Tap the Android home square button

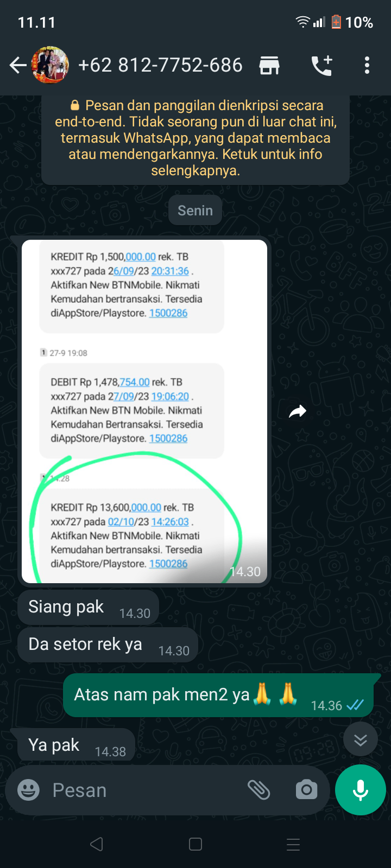pos(195,844)
